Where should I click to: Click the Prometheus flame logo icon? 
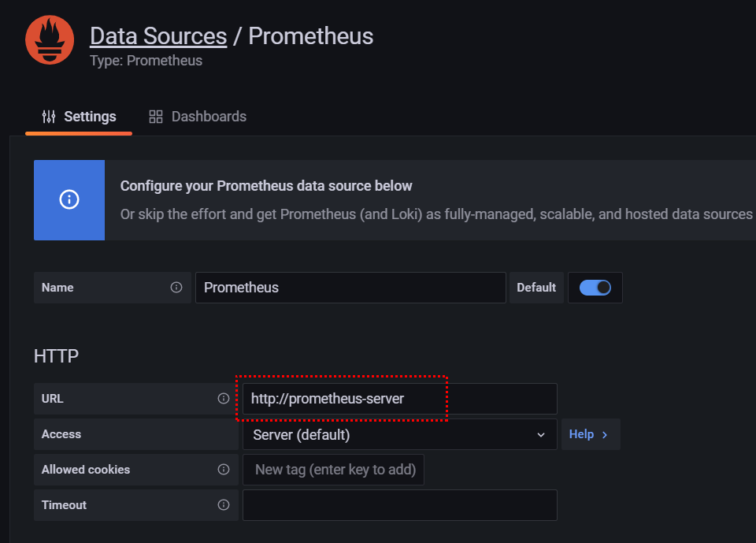pos(50,40)
